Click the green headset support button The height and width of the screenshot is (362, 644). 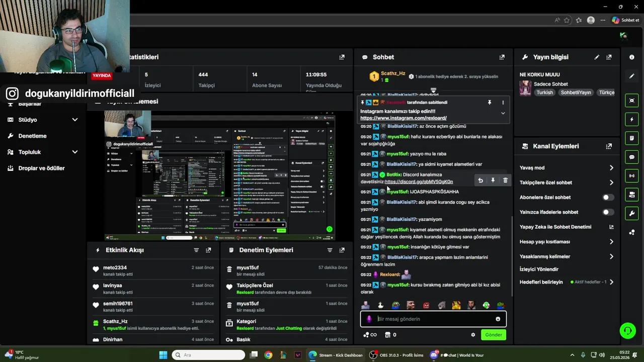627,331
